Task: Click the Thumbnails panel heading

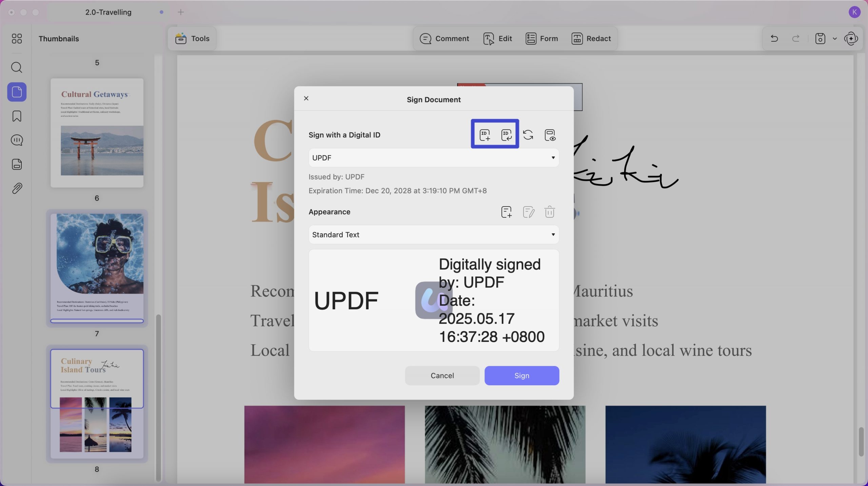Action: [59, 39]
